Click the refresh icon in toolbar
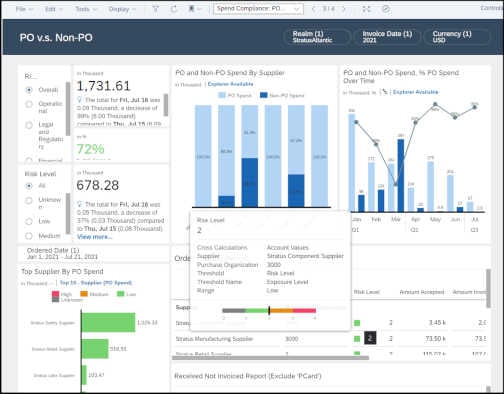This screenshot has height=394, width=504. (x=174, y=9)
